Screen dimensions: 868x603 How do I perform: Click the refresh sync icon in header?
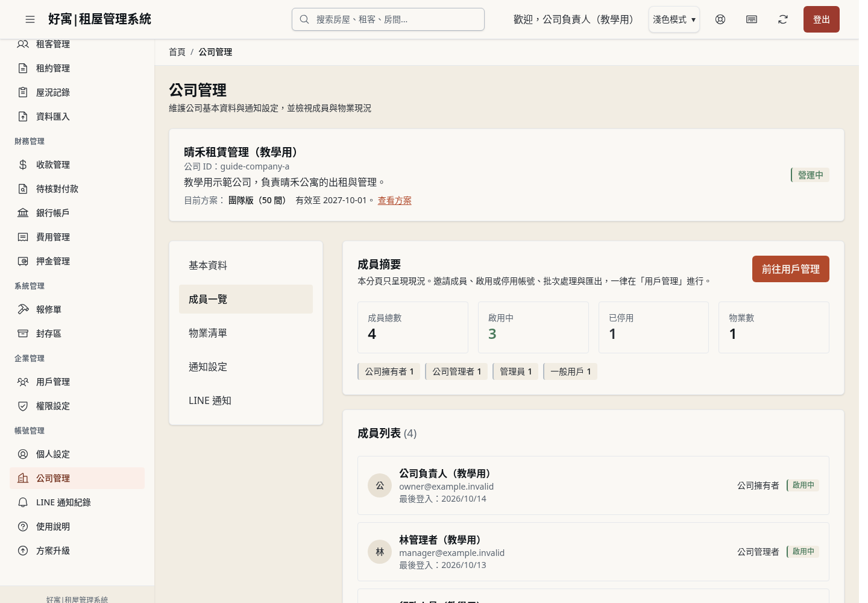point(783,19)
